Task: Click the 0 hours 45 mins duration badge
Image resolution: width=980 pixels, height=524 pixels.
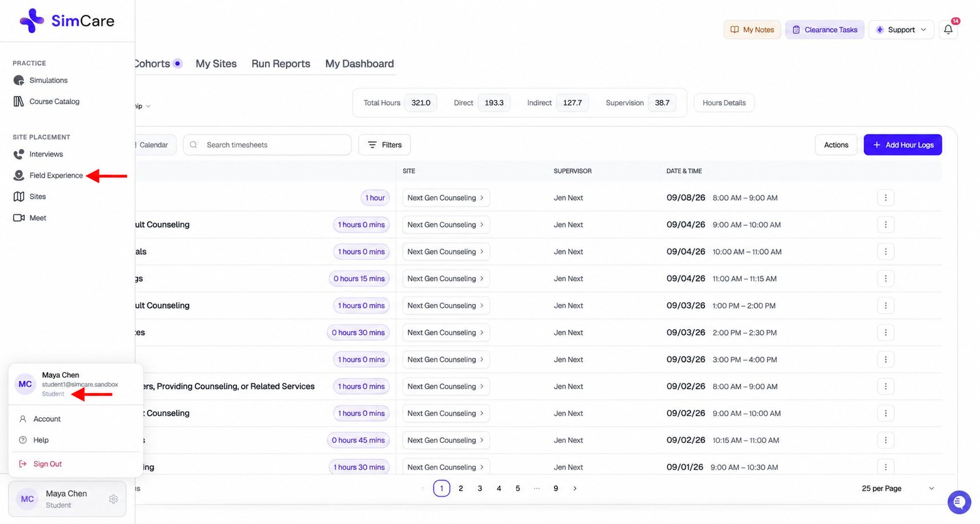Action: point(359,440)
